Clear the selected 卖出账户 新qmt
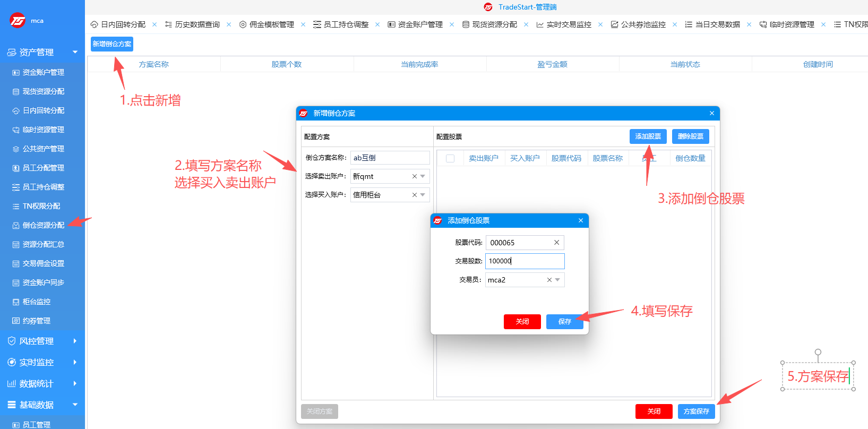Viewport: 868px width, 429px height. tap(415, 176)
